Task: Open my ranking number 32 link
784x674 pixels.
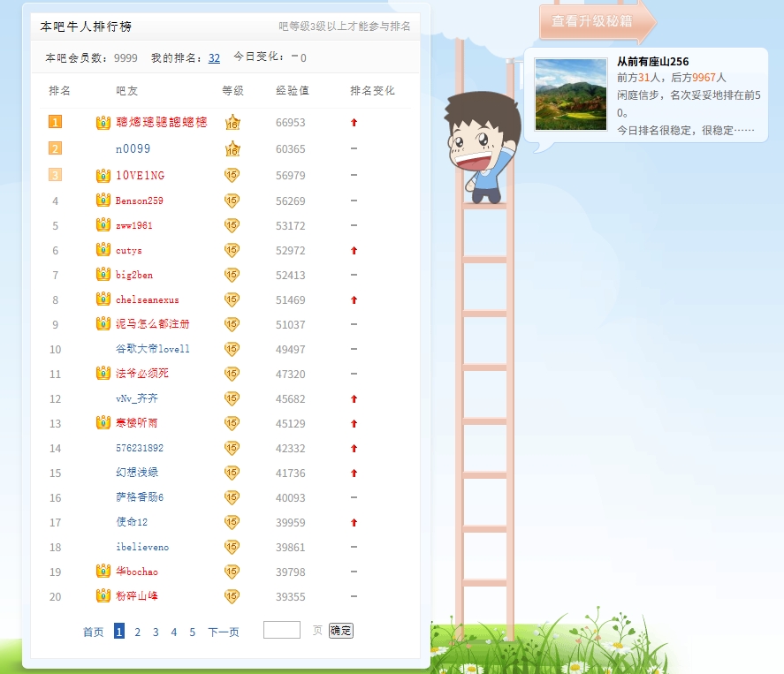Action: click(214, 58)
